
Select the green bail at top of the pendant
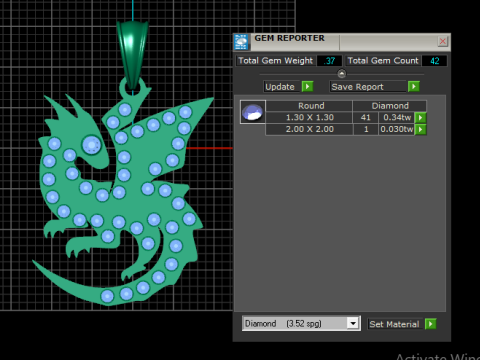133,55
